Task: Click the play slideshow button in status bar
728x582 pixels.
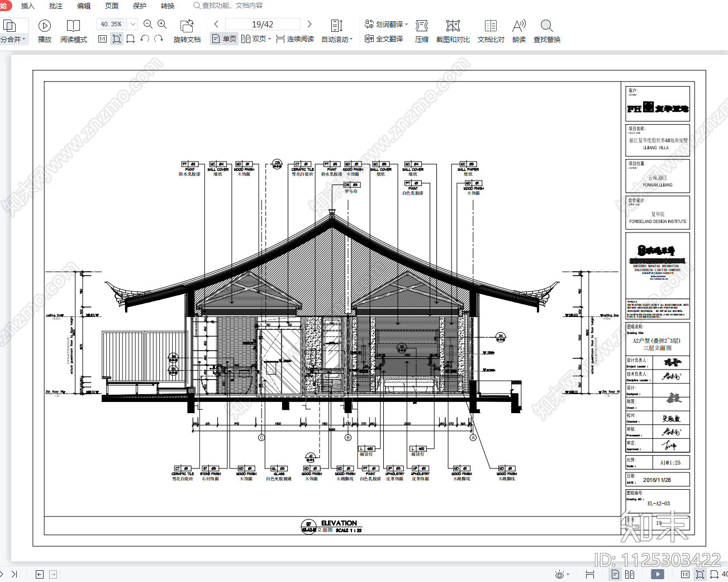Action: pos(658,574)
